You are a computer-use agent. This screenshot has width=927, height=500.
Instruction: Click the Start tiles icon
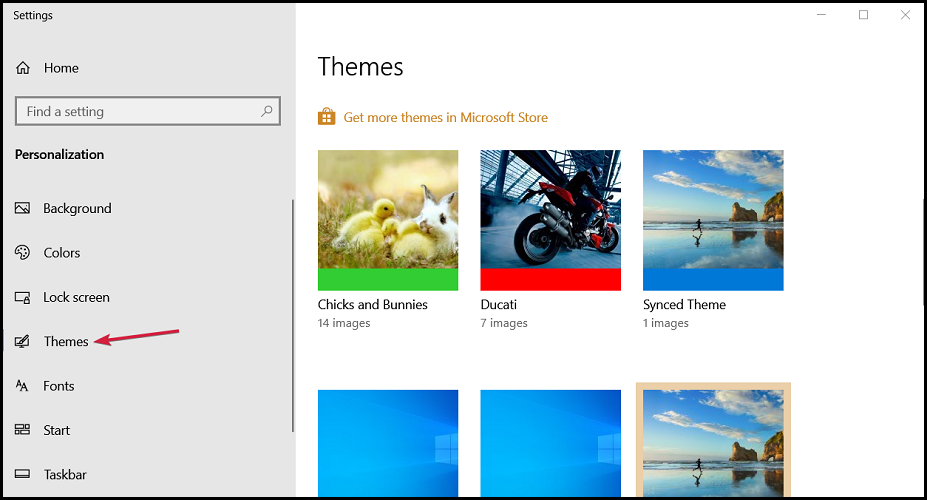point(22,430)
